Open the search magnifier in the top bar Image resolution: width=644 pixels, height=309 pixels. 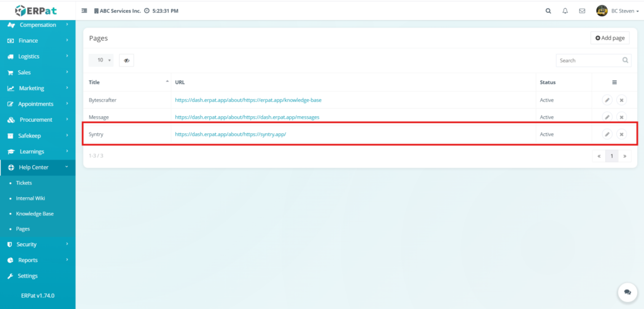pos(548,11)
